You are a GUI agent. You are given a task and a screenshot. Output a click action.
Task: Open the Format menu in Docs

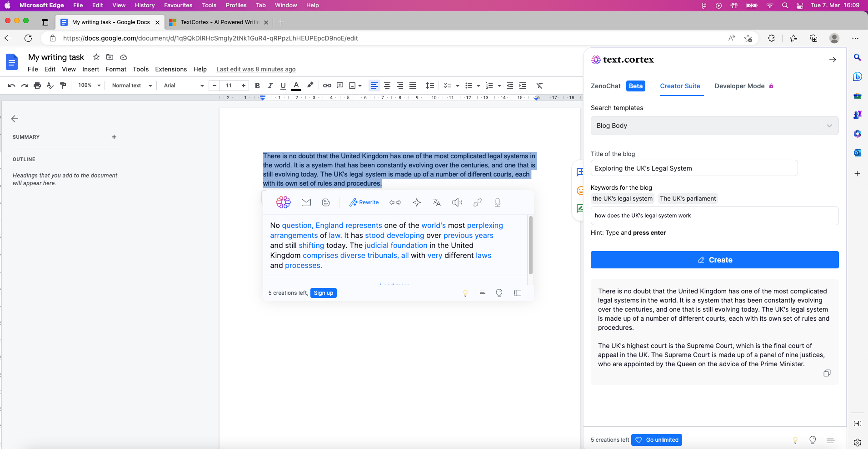tap(116, 69)
